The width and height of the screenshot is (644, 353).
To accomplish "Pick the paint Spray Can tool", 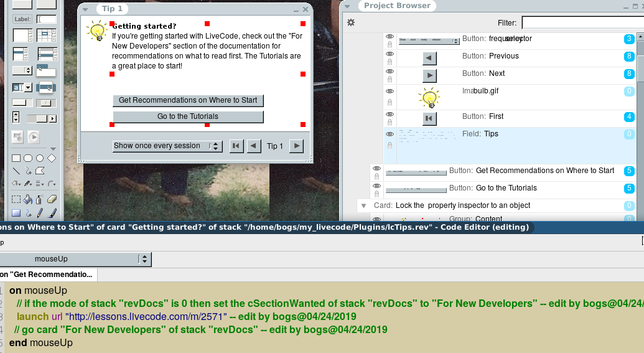I will [x=39, y=200].
